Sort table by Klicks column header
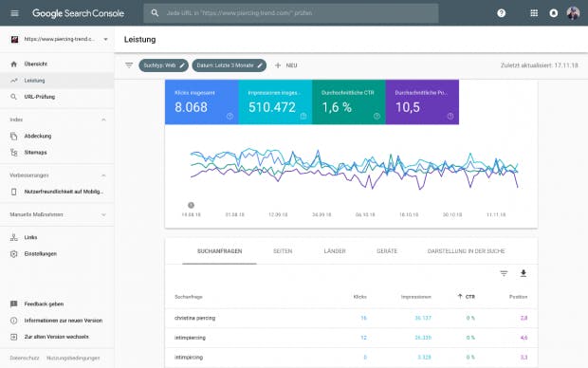The image size is (588, 368). [359, 296]
